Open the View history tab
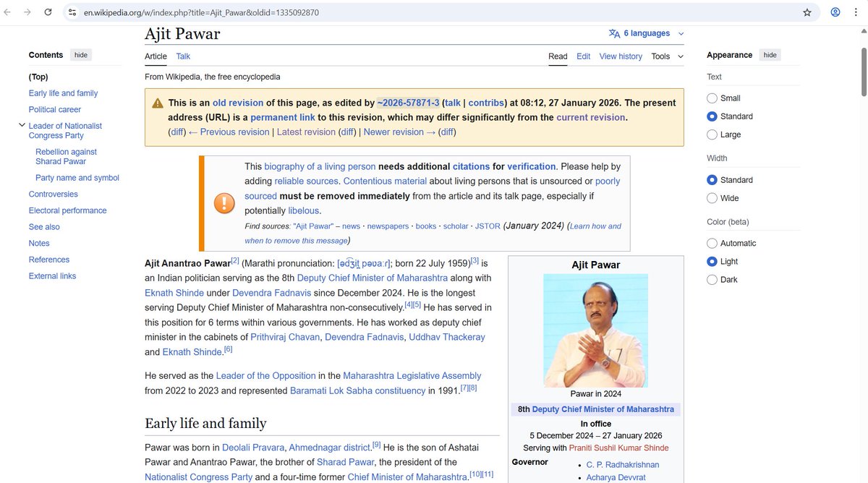The image size is (868, 483). pos(621,56)
